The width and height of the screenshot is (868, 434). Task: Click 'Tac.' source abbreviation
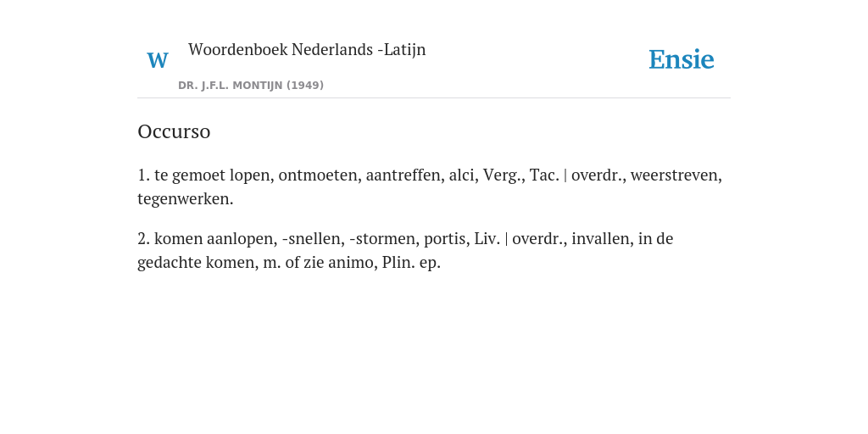point(544,175)
